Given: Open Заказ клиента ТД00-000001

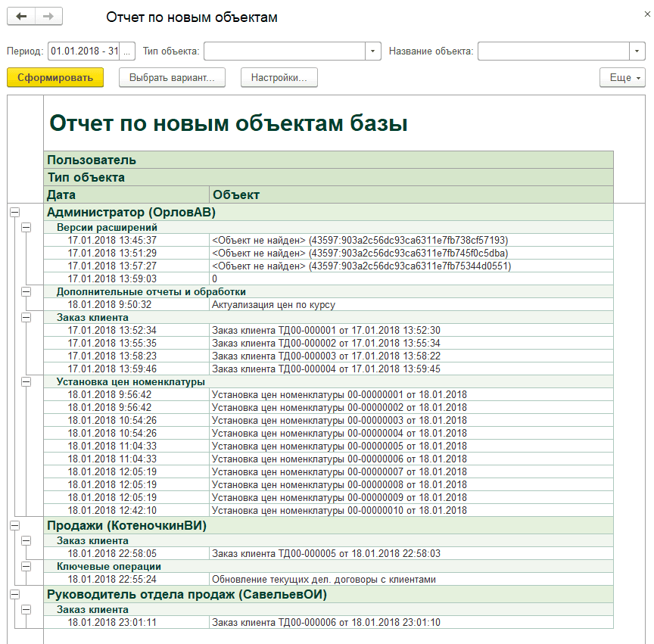Looking at the screenshot, I should (411, 331).
